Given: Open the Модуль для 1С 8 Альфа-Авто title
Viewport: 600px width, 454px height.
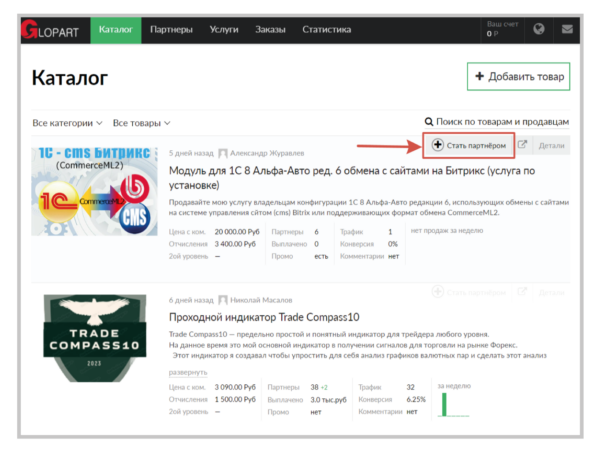Looking at the screenshot, I should (x=352, y=178).
